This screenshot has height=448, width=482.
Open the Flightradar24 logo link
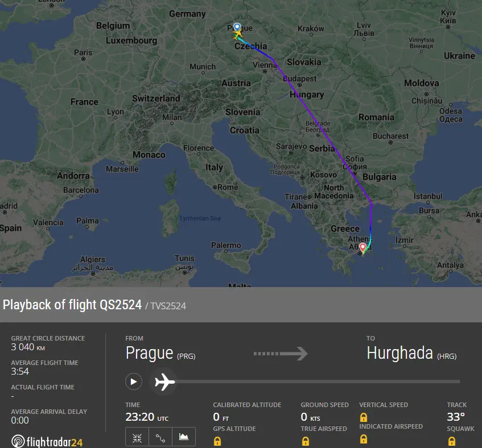point(47,442)
